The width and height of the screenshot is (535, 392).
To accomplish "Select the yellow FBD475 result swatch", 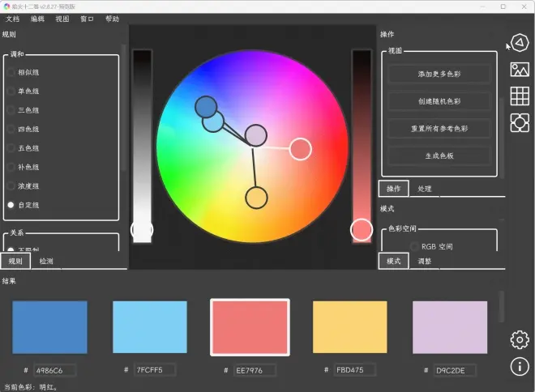I will tap(349, 327).
